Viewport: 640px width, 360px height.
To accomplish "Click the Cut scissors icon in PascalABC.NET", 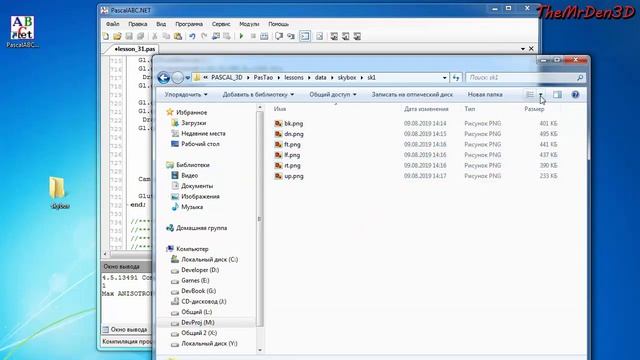I will point(155,36).
